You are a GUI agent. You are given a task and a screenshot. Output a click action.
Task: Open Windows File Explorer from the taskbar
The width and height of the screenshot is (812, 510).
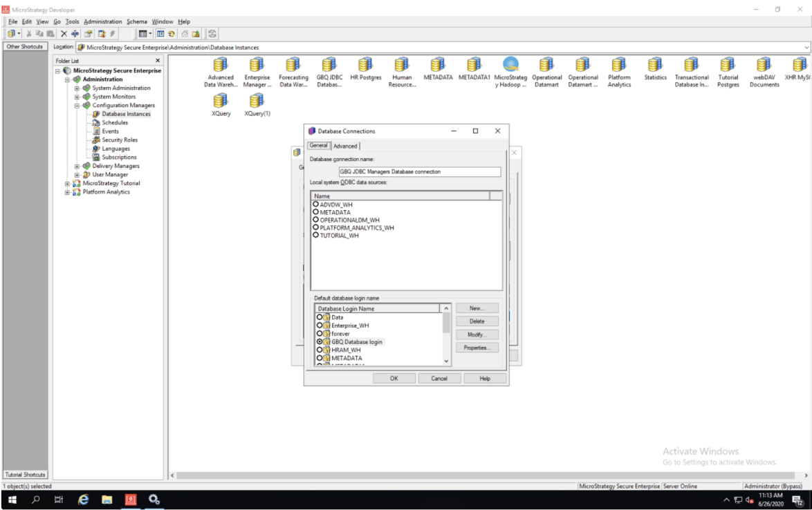click(x=107, y=500)
